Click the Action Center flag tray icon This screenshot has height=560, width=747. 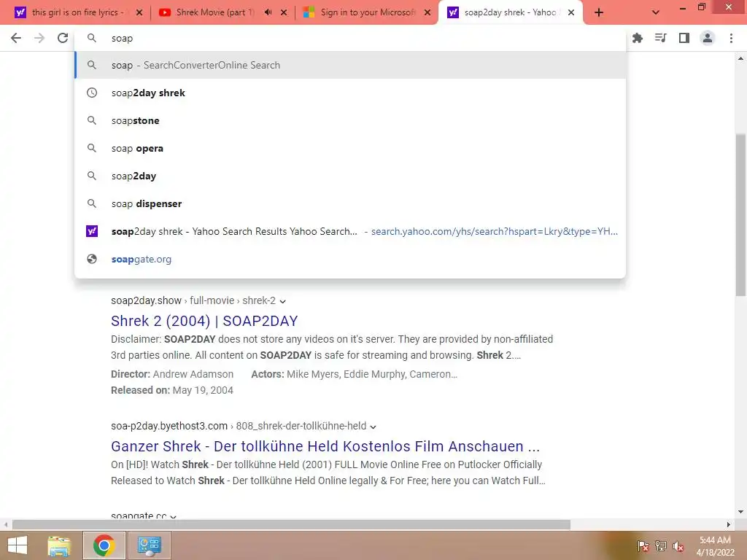(643, 546)
